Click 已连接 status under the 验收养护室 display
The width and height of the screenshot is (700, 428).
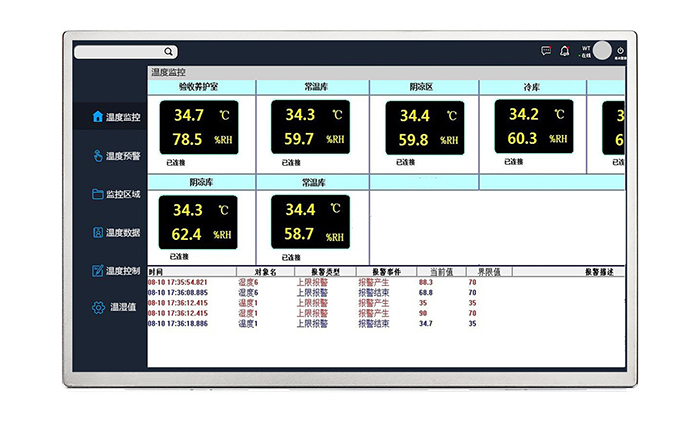tap(175, 163)
